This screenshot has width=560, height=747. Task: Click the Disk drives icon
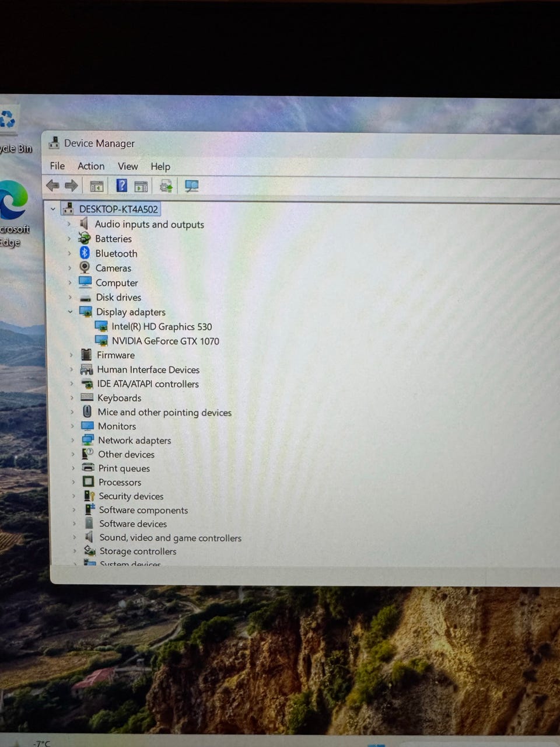pyautogui.click(x=85, y=298)
